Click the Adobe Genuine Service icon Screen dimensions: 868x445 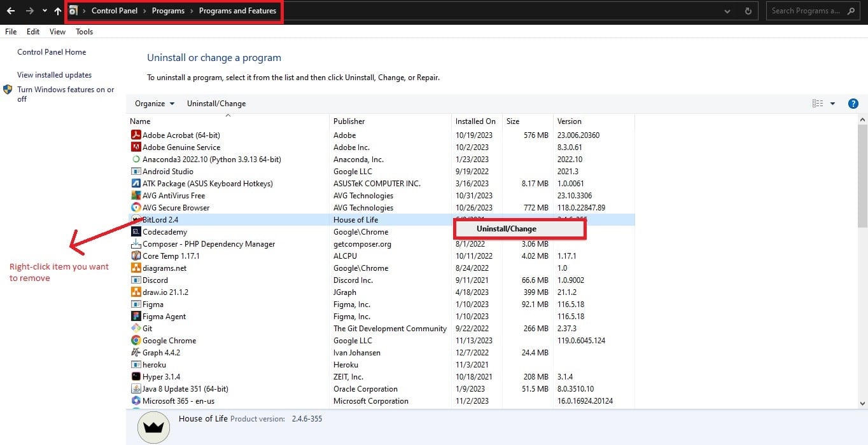(x=136, y=147)
